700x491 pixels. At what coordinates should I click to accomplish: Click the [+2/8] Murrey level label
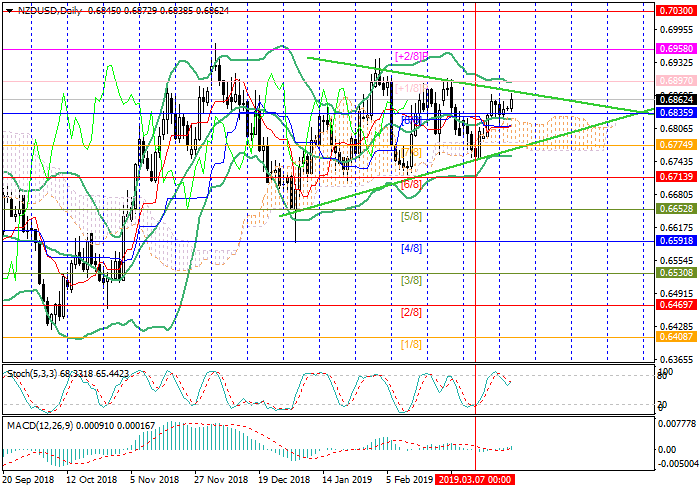click(412, 56)
